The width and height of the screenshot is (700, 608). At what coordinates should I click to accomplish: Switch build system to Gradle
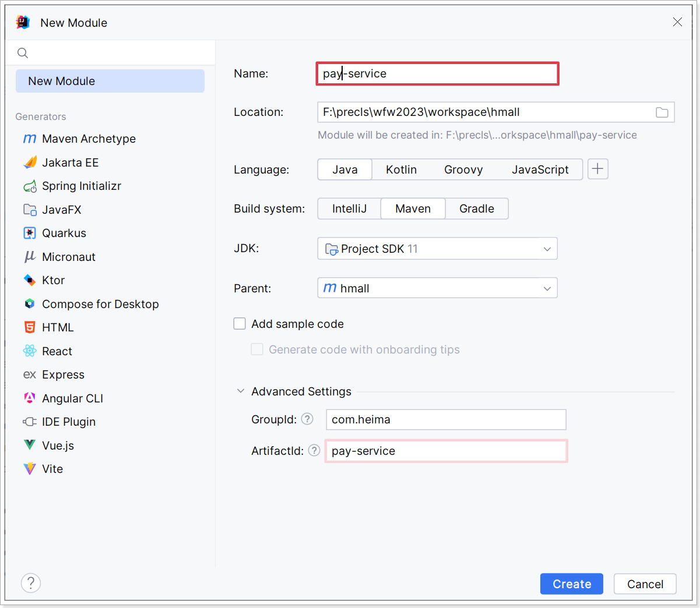[477, 208]
